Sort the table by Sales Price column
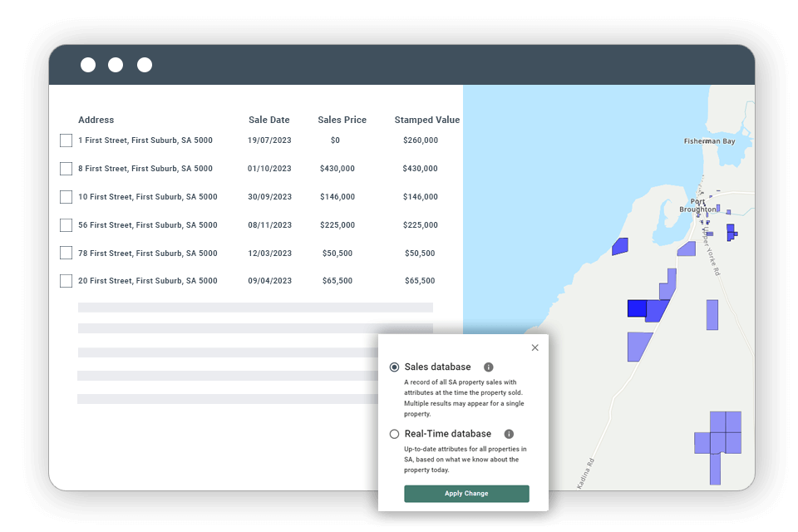This screenshot has height=532, width=798. (342, 120)
